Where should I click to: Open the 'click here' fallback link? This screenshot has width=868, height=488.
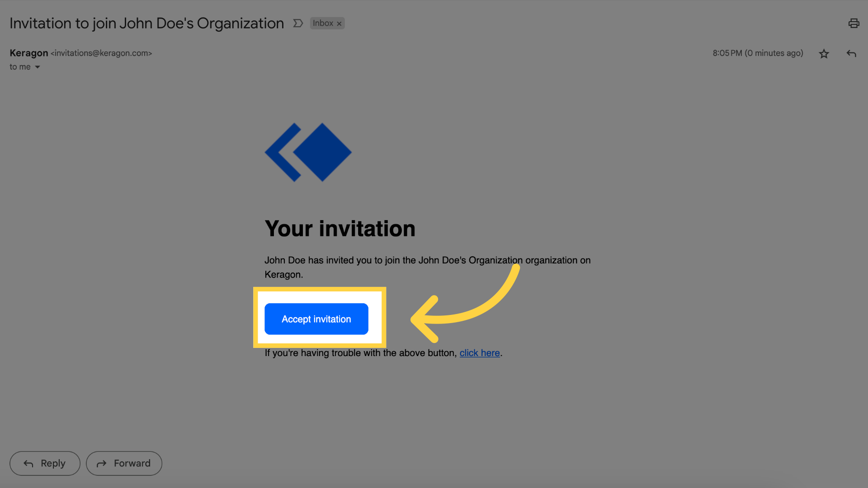[480, 353]
